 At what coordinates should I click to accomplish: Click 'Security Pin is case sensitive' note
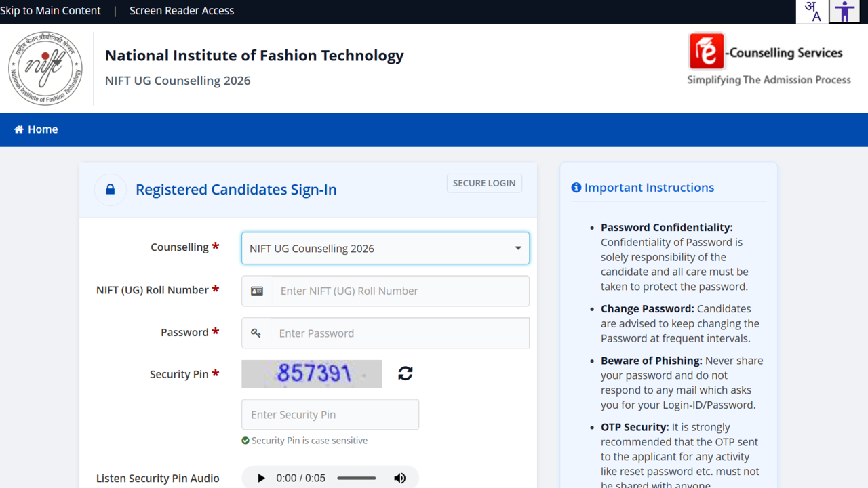309,441
